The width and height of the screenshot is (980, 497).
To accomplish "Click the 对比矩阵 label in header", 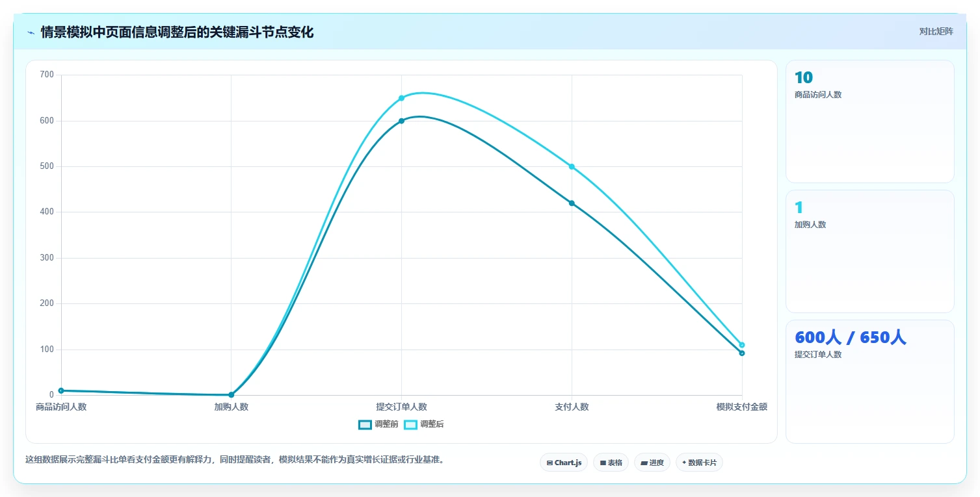I will pos(936,31).
